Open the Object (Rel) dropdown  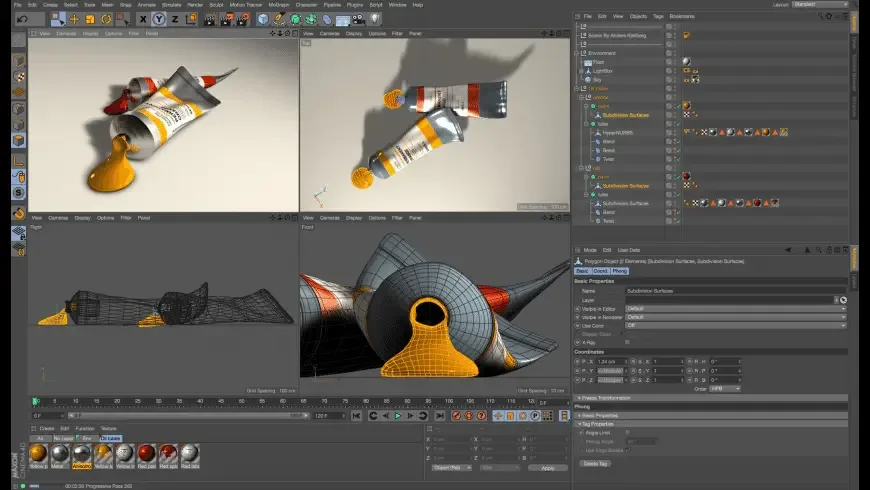pos(452,468)
